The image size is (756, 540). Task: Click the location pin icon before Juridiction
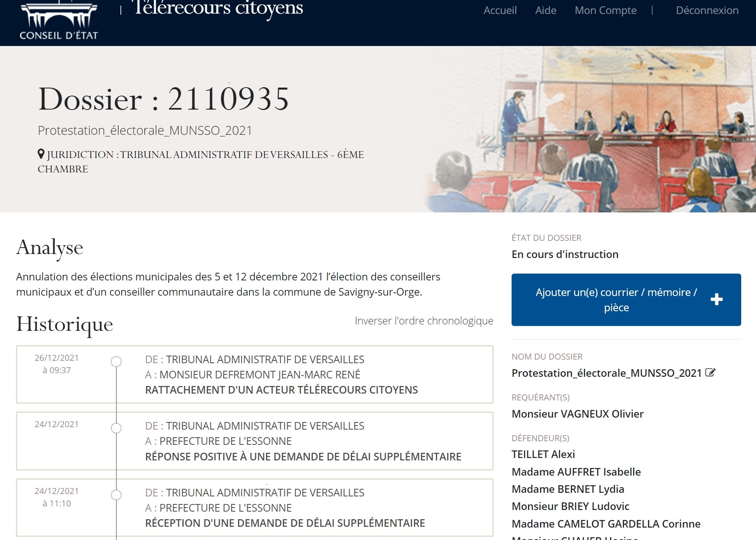(x=41, y=154)
